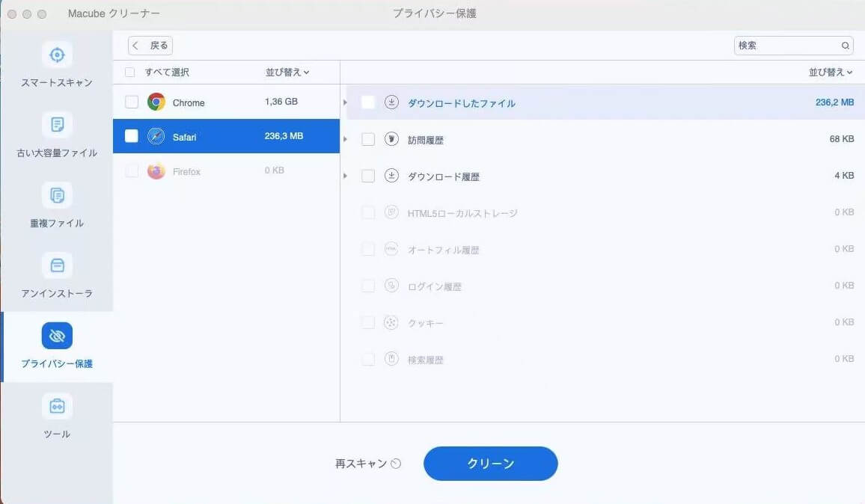Switch to 重複ファイル label
Viewport: 865px width, 504px height.
(x=57, y=224)
